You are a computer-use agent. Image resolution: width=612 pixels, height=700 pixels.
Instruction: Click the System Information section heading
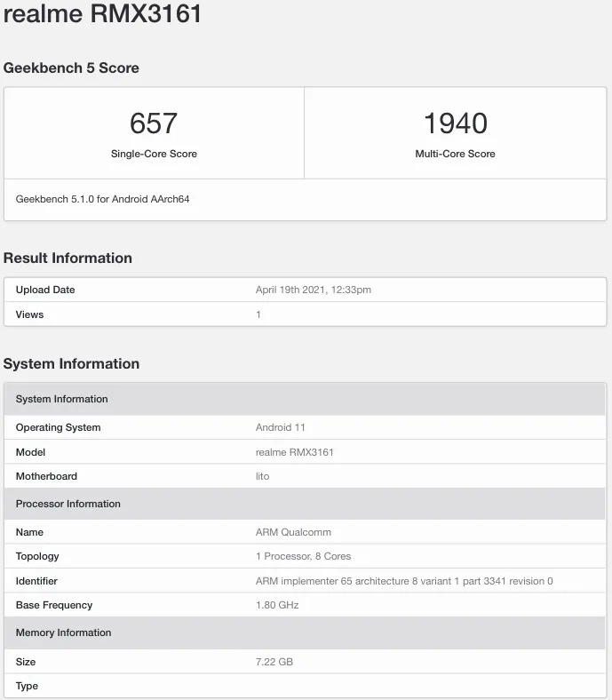[x=71, y=364]
